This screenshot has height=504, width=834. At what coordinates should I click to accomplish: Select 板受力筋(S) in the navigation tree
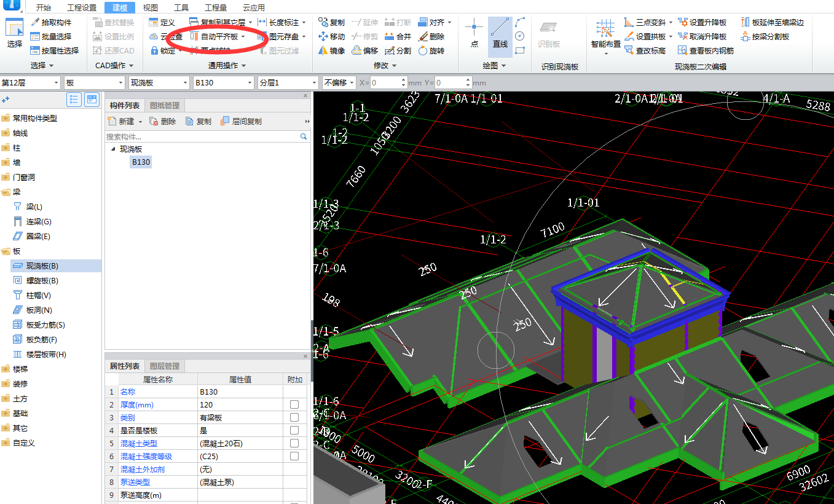(45, 325)
